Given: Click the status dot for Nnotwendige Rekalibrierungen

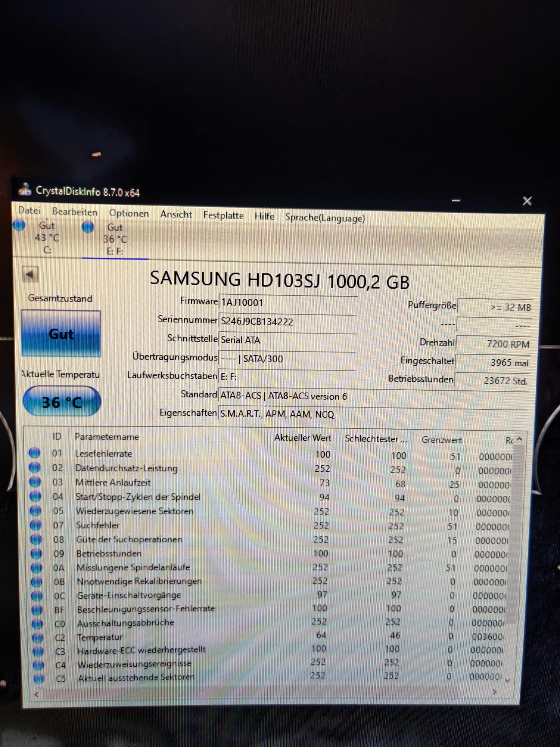Looking at the screenshot, I should click(x=37, y=582).
